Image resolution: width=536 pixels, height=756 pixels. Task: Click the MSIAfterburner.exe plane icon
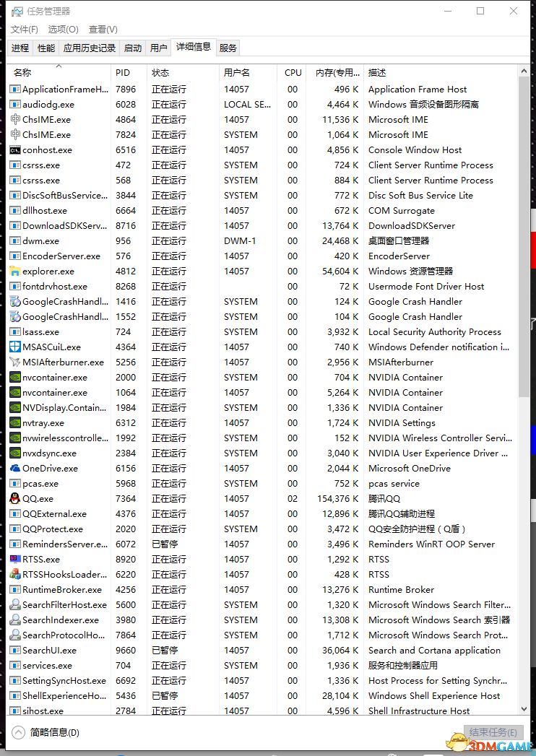(x=15, y=362)
